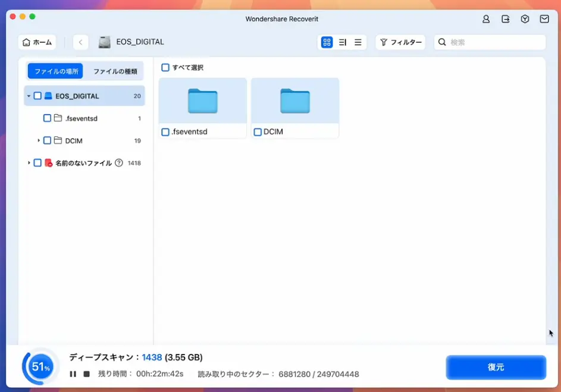The image size is (561, 392).
Task: Select the ファイルの場所 tab
Action: click(x=55, y=71)
